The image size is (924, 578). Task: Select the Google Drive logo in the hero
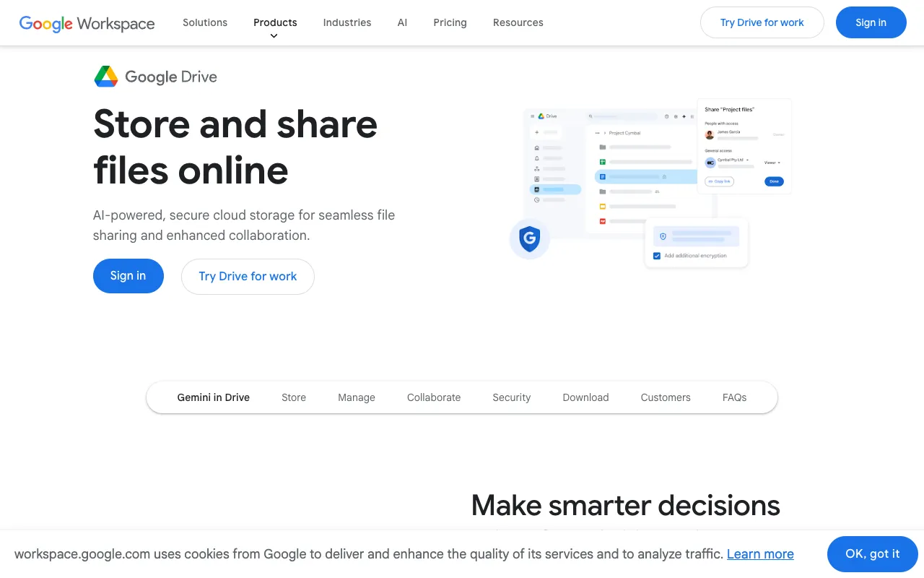click(x=155, y=76)
